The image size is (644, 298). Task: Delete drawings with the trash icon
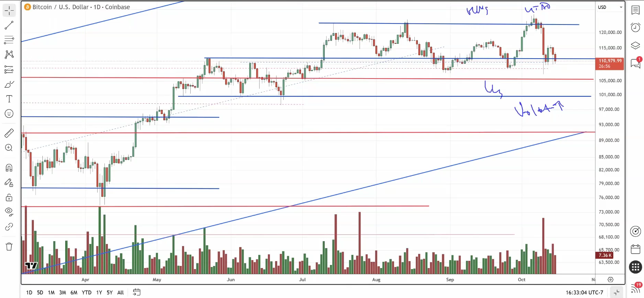tap(9, 246)
